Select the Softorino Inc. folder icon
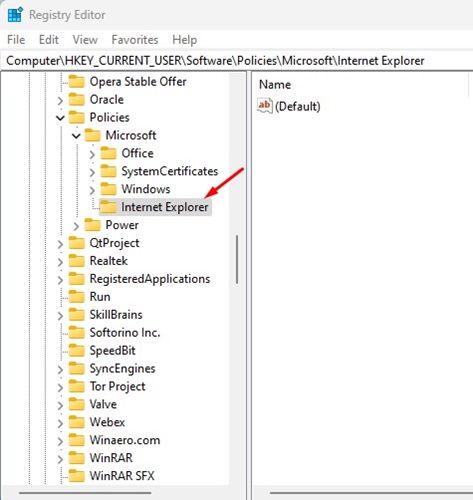This screenshot has width=473, height=500. point(77,333)
